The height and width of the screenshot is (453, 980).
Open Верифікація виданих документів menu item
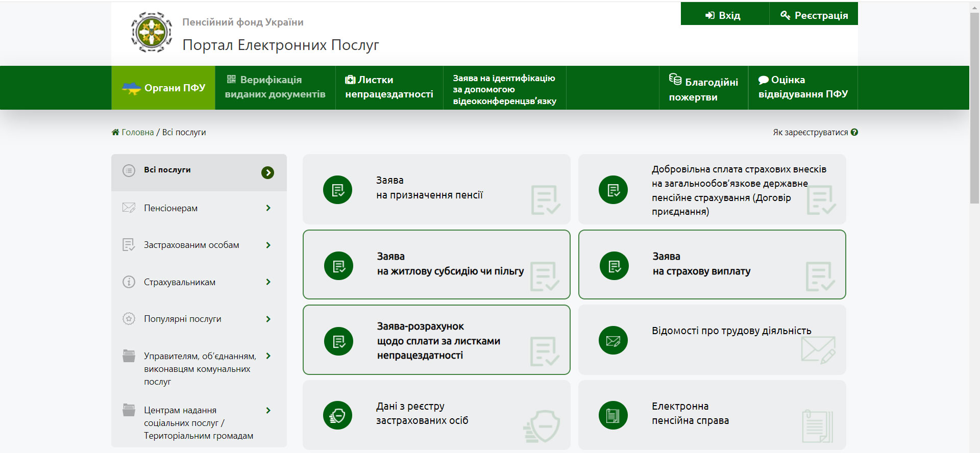(275, 87)
